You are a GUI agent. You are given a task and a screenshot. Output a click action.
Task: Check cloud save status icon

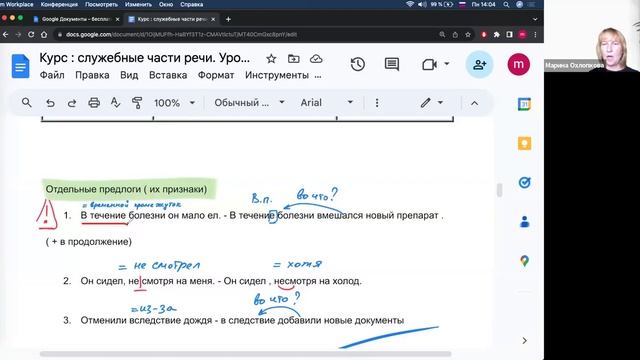316,59
